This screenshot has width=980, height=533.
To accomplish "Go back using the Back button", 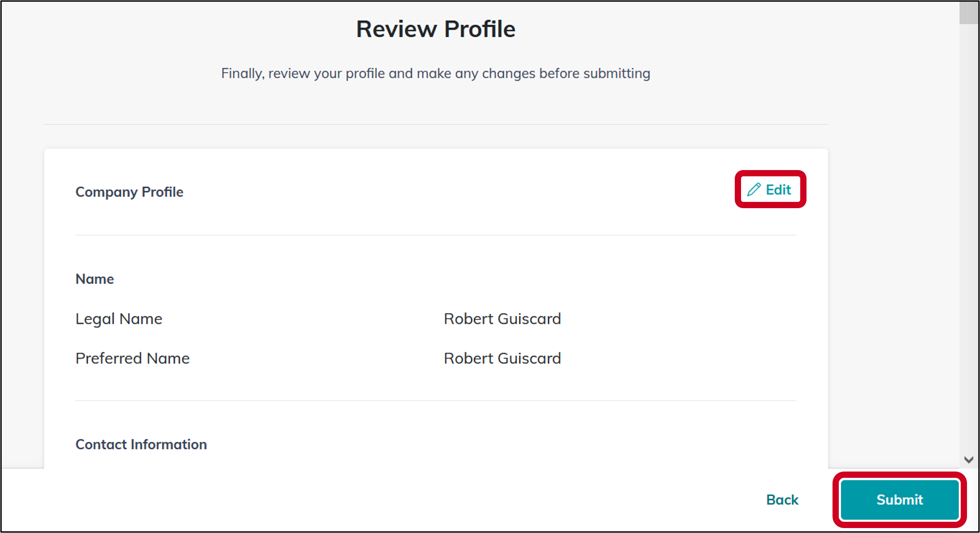I will (x=782, y=500).
